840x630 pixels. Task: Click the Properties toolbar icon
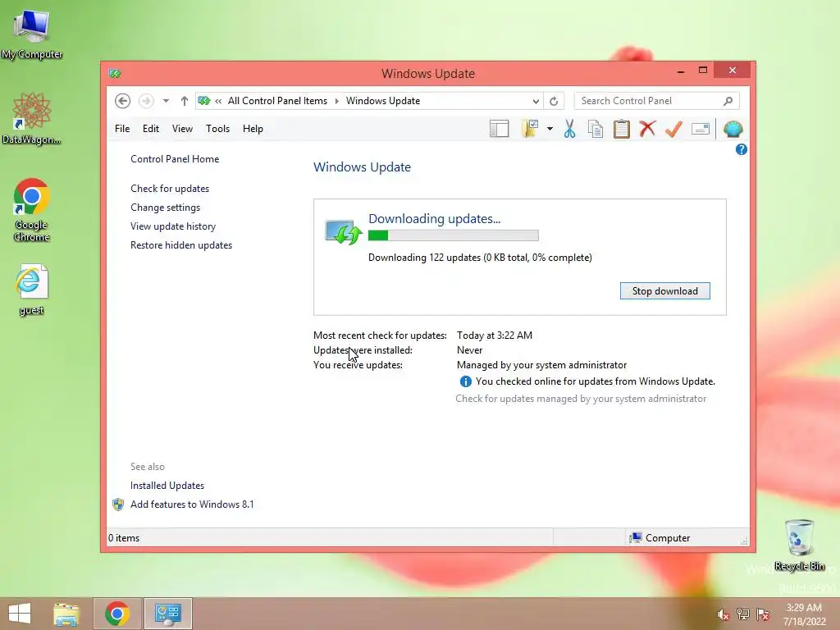[x=701, y=129]
